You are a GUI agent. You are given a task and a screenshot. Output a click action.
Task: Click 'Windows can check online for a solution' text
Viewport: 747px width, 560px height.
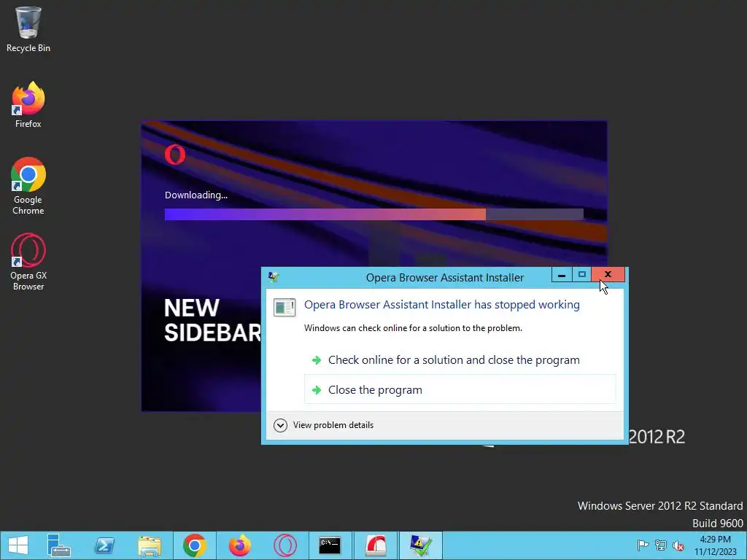tap(413, 328)
